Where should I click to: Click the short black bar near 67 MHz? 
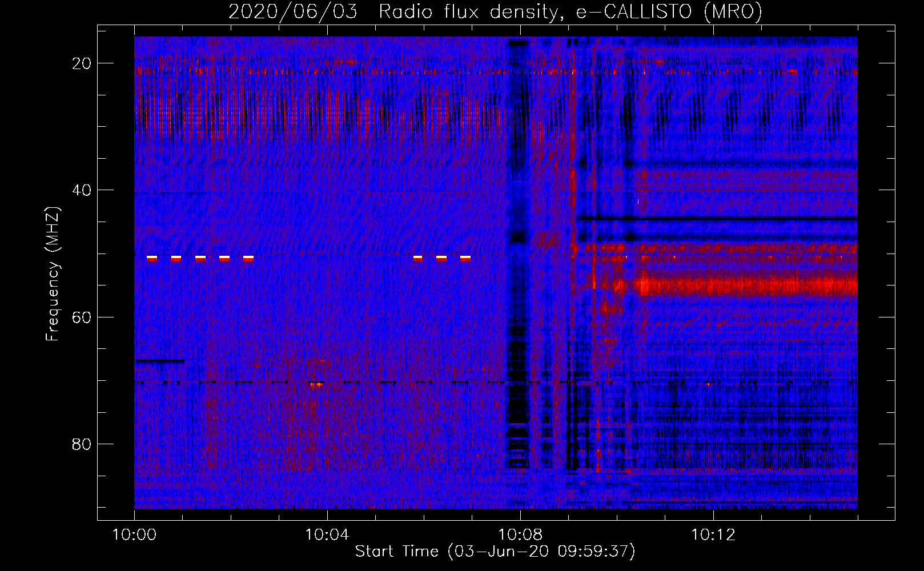point(160,361)
